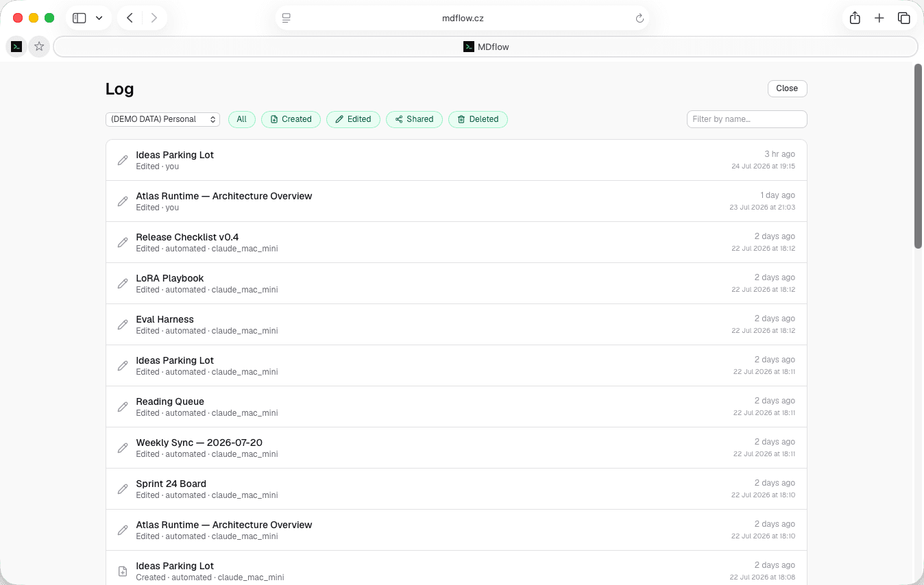Open the LoRA Playbook entry
924x585 pixels.
[x=457, y=284]
